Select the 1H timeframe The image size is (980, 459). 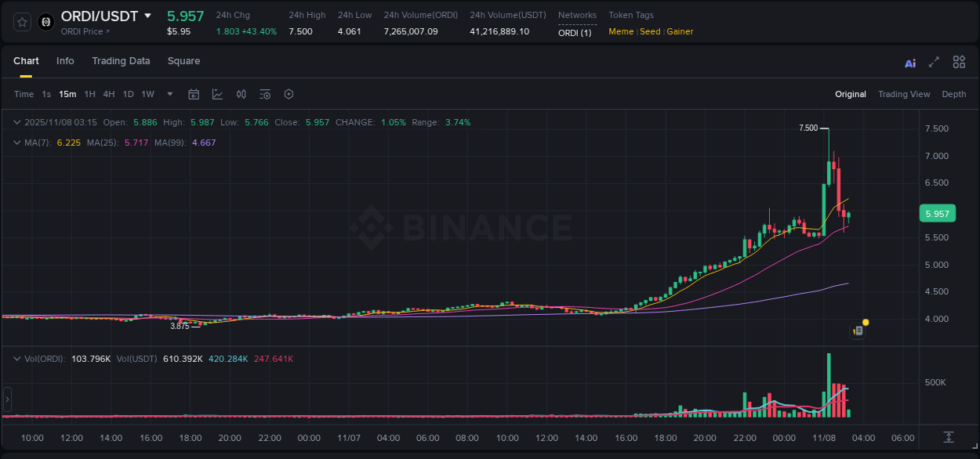(89, 94)
